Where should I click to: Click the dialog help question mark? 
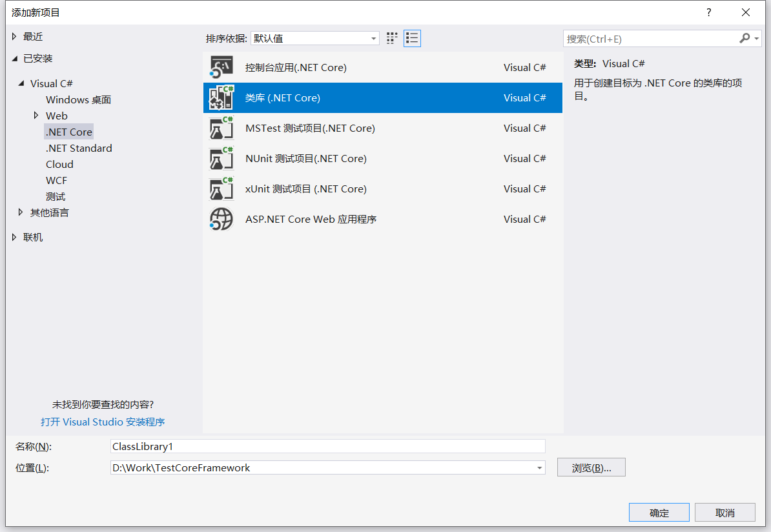(x=708, y=12)
